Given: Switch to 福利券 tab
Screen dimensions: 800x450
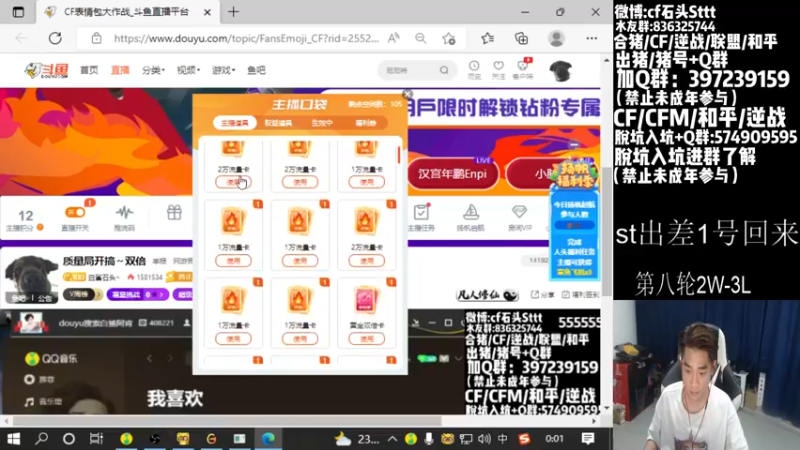Looking at the screenshot, I should (x=365, y=123).
